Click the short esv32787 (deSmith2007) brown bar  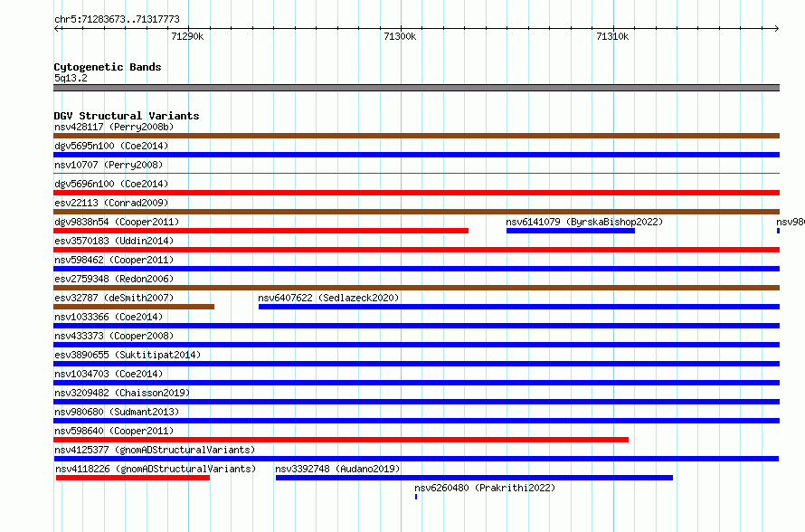point(134,307)
